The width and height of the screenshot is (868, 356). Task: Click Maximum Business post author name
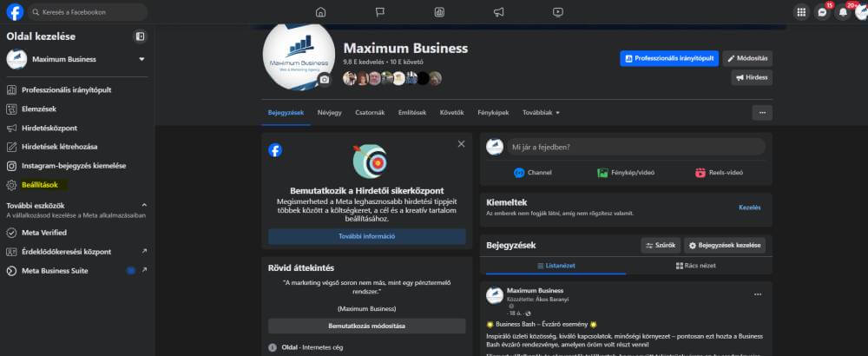[x=535, y=291]
